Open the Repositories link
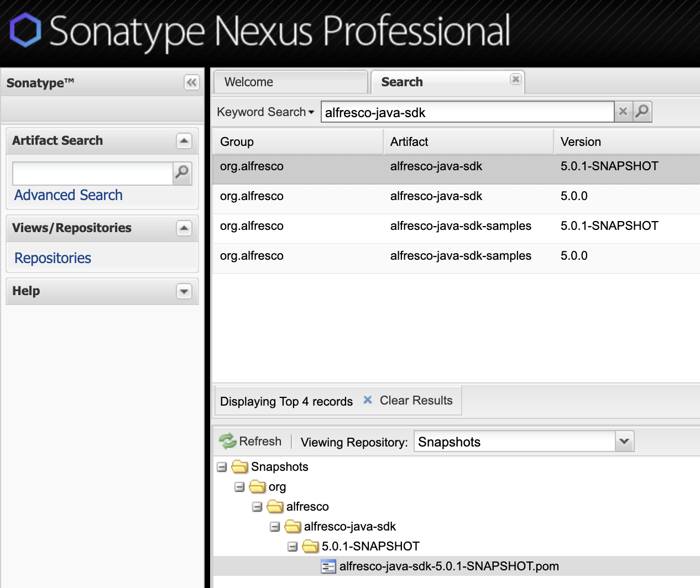 click(53, 258)
